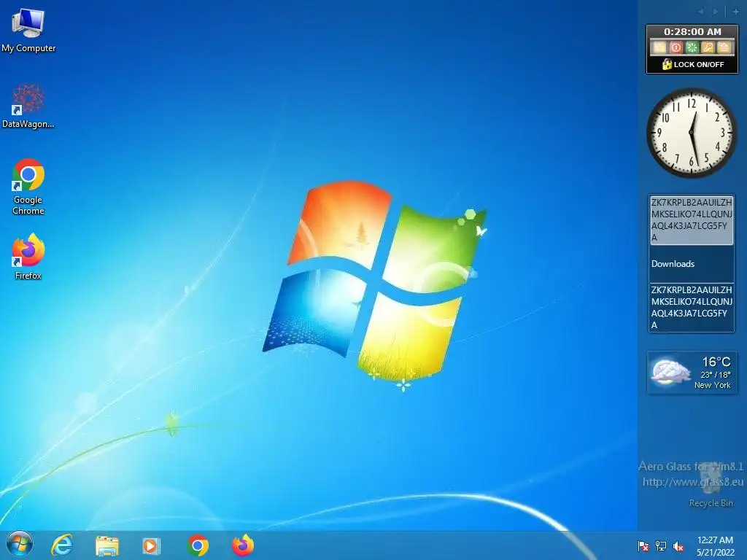Select the Recycle Bin desktop icon

coord(711,485)
